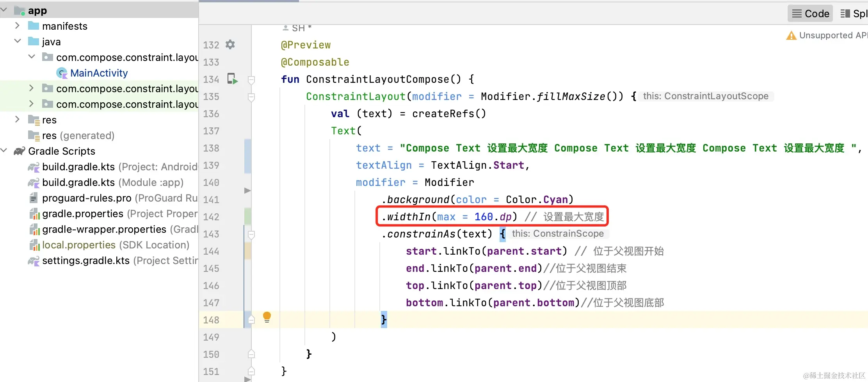The width and height of the screenshot is (868, 382).
Task: Click the fold end marker on line 150
Action: coord(251,354)
